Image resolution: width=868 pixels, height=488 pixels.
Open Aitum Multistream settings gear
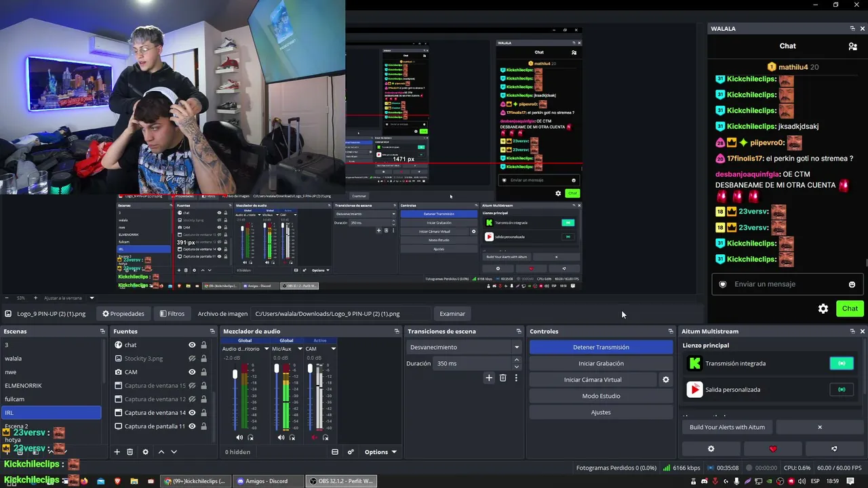(x=711, y=449)
